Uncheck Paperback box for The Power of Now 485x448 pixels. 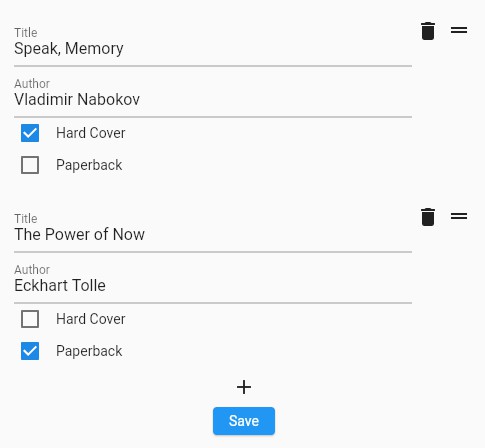(x=30, y=351)
